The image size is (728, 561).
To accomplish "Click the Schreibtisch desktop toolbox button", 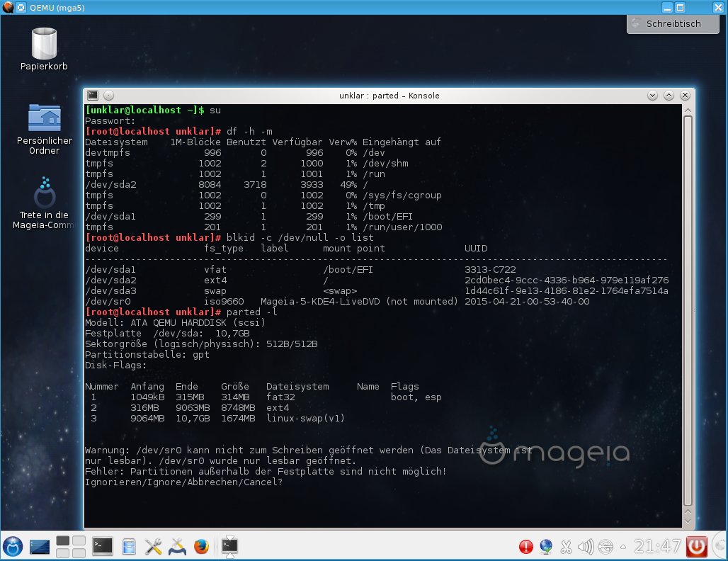I will pyautogui.click(x=673, y=23).
